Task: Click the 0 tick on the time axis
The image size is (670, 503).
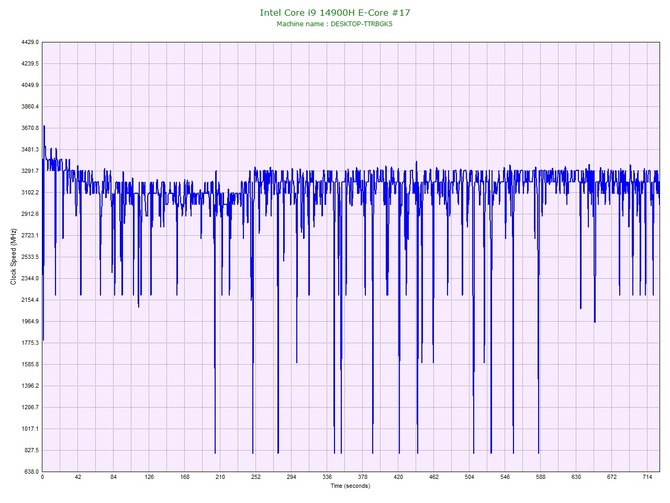Action: point(42,477)
